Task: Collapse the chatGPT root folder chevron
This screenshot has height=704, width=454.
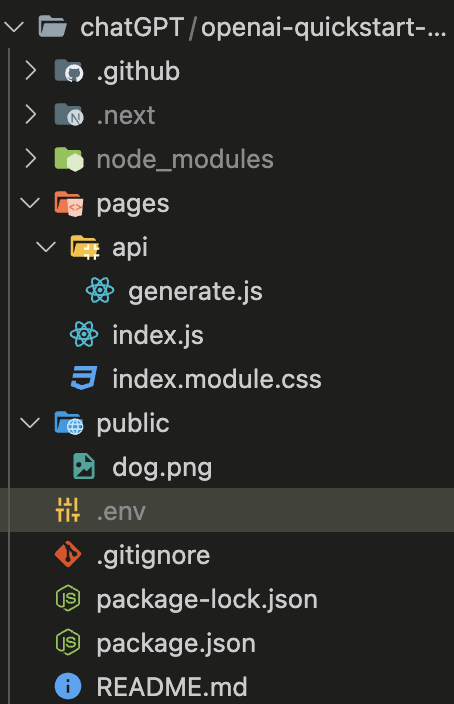Action: point(13,27)
